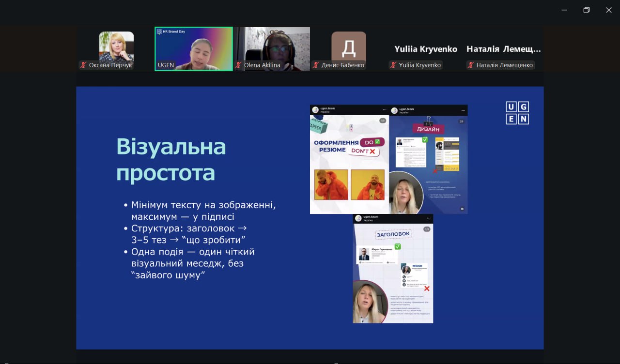Restore down the meeting window
This screenshot has height=364, width=620.
click(586, 10)
